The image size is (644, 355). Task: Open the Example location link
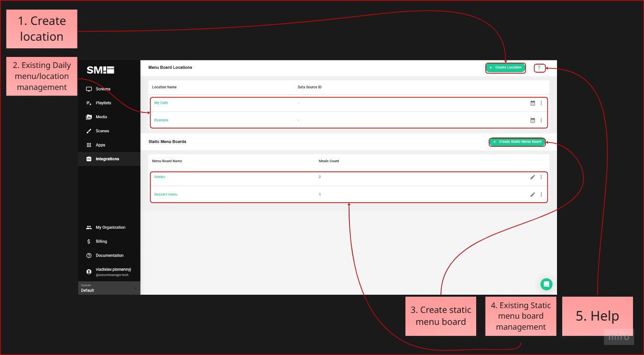click(x=161, y=120)
